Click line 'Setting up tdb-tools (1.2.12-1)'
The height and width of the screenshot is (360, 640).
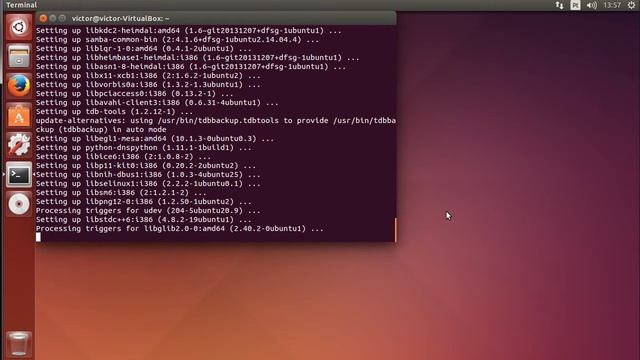pos(114,111)
